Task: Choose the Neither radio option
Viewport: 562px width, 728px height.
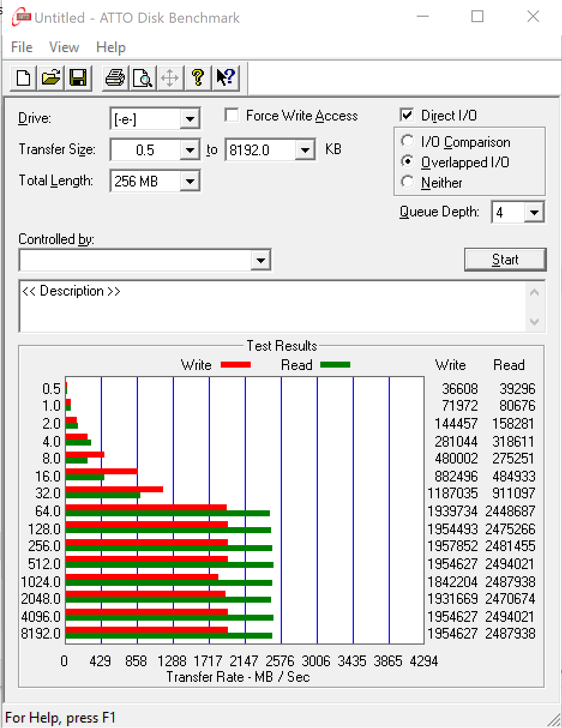Action: 408,182
